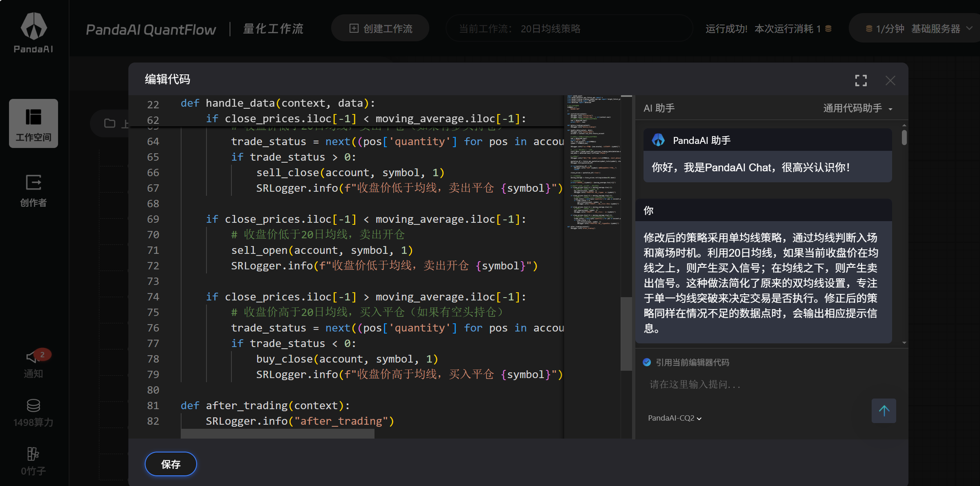Viewport: 980px width, 486px height.
Task: Click the PandaAI QuantFlow brand text
Action: point(151,29)
